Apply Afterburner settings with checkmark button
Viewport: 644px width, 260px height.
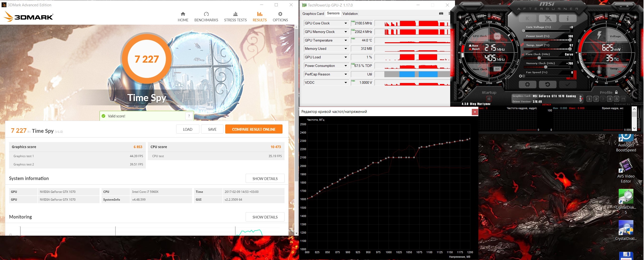[x=568, y=84]
